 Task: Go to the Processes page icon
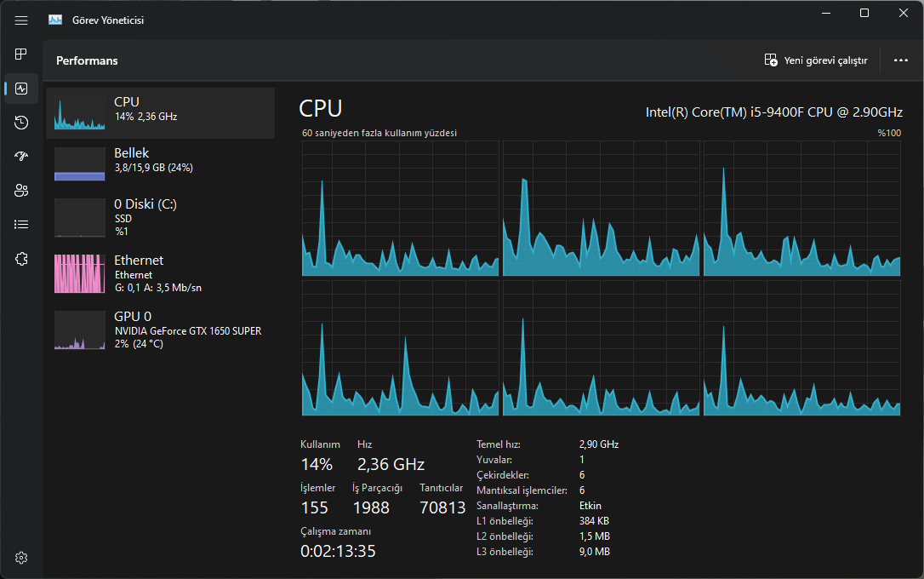(21, 54)
